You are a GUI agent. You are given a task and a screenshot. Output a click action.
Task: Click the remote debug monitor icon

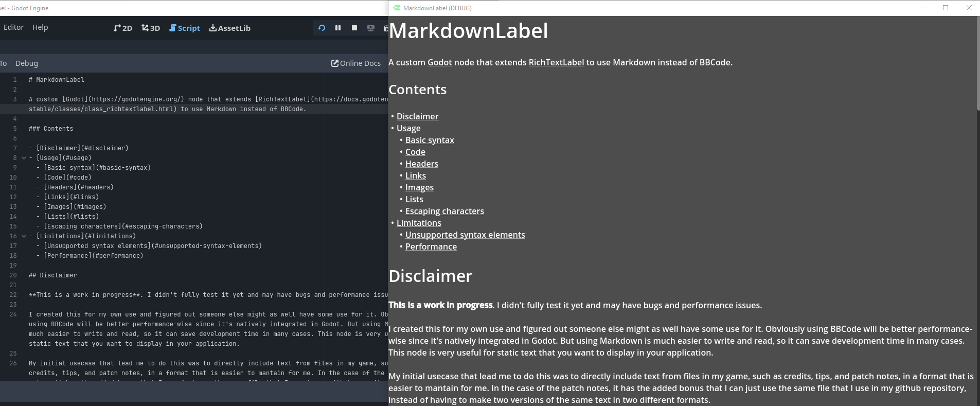click(x=370, y=28)
